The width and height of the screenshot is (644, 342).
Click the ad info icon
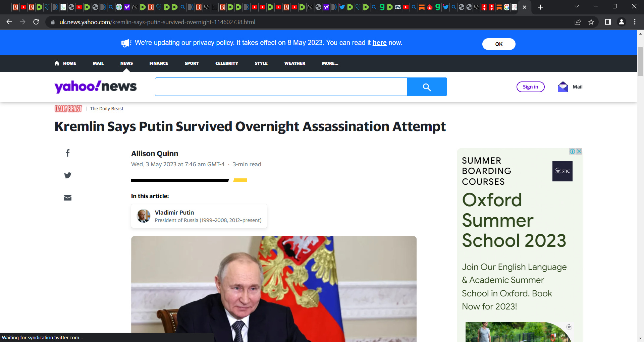coord(572,152)
